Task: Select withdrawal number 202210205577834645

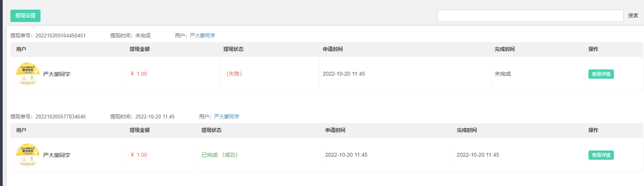Action: click(61, 117)
